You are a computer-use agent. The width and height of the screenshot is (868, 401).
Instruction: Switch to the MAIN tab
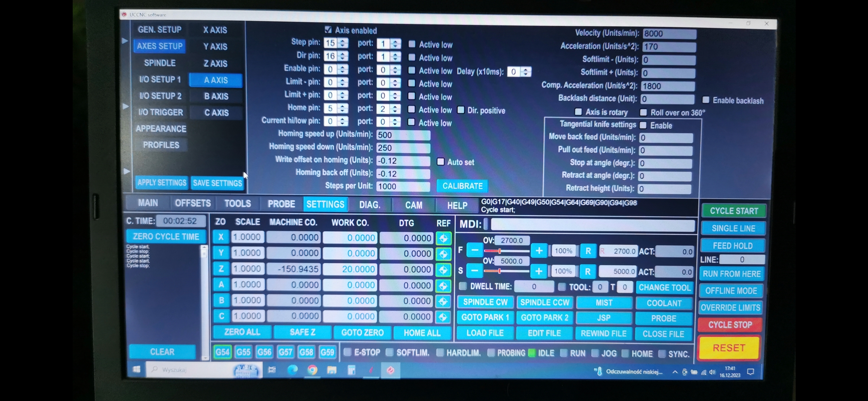[x=148, y=203]
